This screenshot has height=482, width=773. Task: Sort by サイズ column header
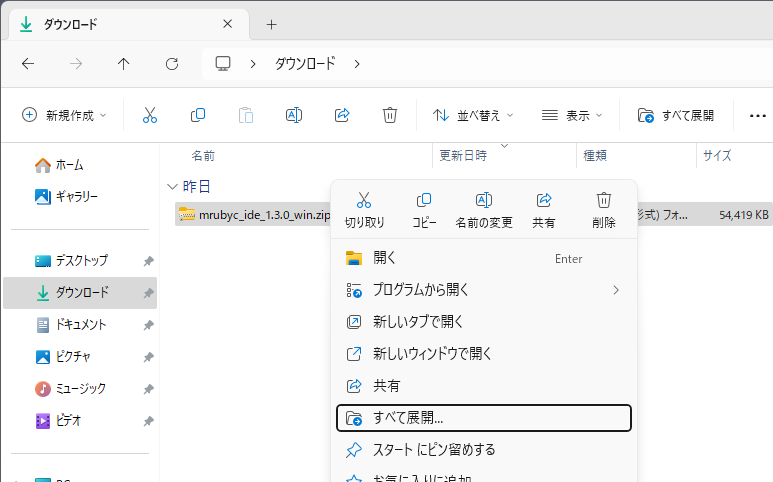click(x=717, y=156)
